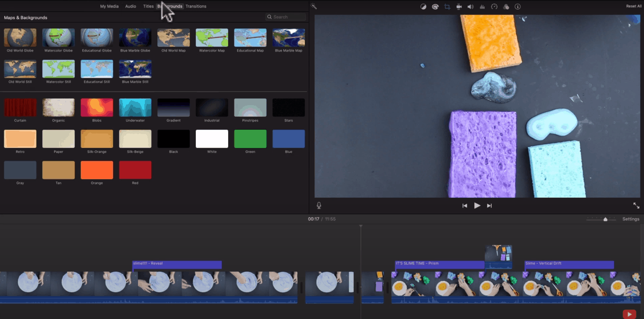Click the backgrounds Search field
The height and width of the screenshot is (319, 644).
click(285, 17)
